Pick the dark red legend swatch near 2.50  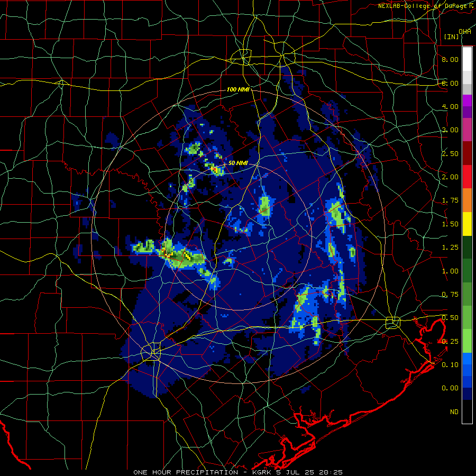coord(467,153)
